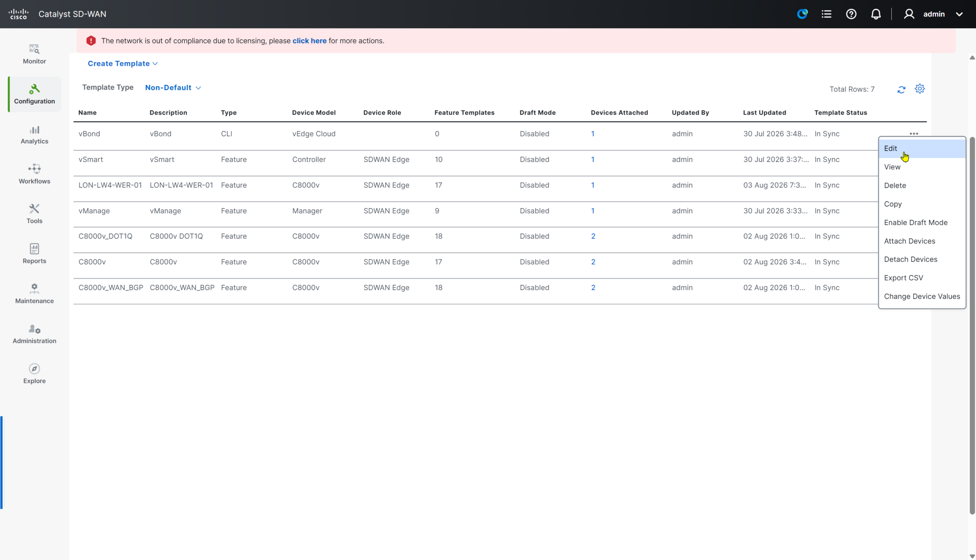Click the 'Controller' device model cell
Viewport: 976px width, 560px height.
click(x=309, y=160)
